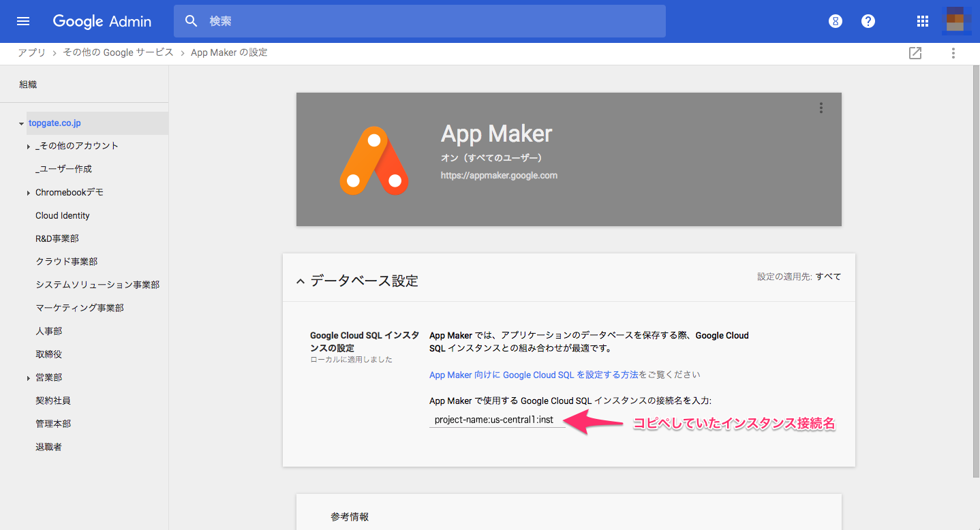This screenshot has width=980, height=530.
Task: Click the App Maker logo
Action: 374,160
